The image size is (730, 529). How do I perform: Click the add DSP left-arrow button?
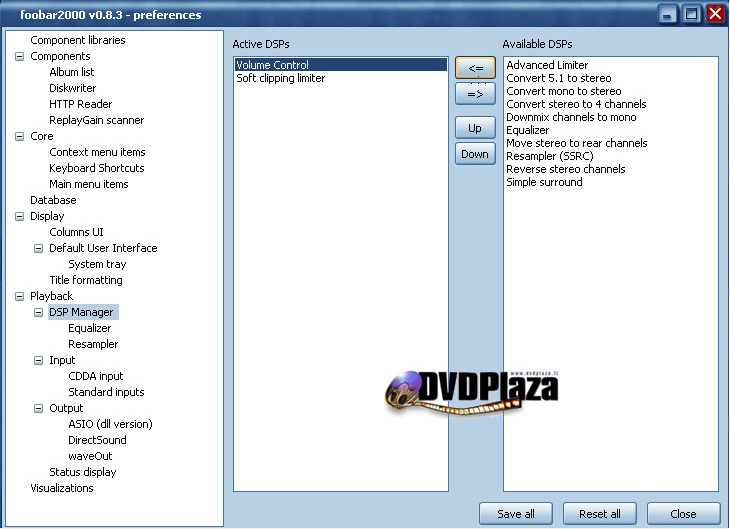tap(475, 68)
